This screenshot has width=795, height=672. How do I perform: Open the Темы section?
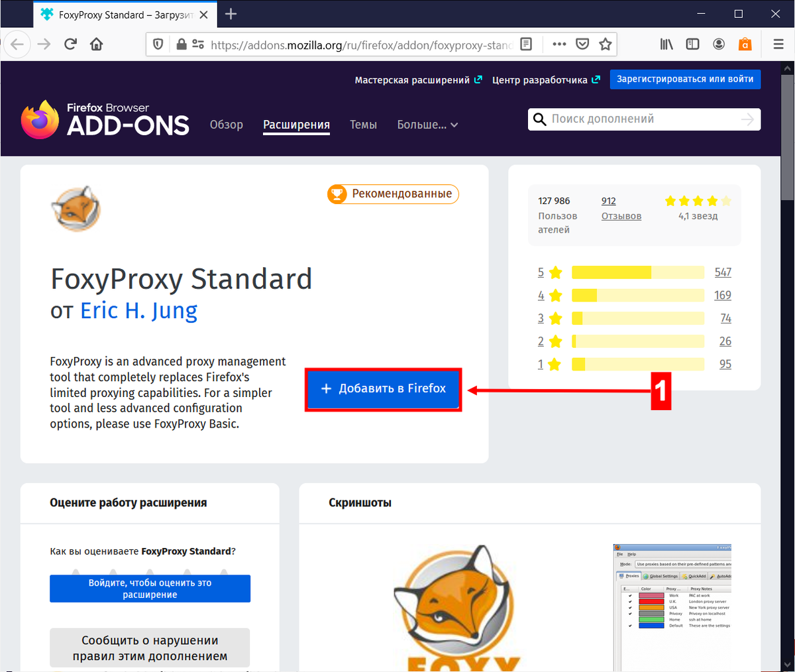[363, 125]
